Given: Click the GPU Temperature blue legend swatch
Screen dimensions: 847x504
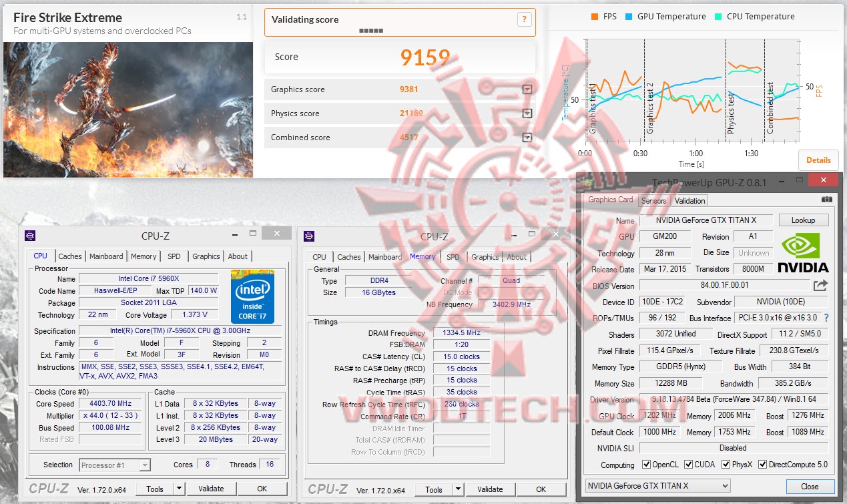Looking at the screenshot, I should pos(629,17).
